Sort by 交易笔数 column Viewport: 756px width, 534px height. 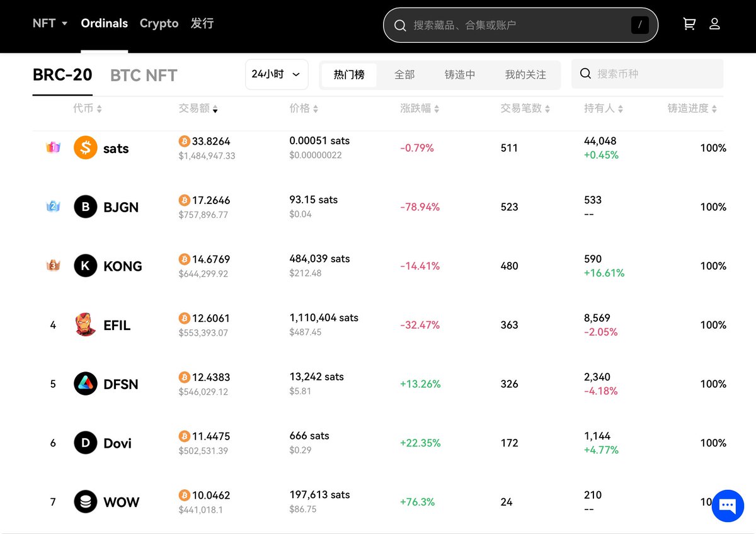point(525,108)
